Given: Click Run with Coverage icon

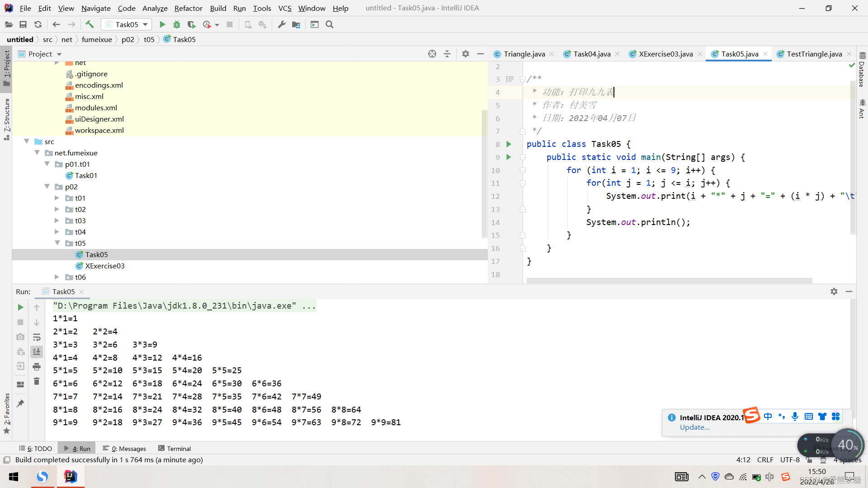Looking at the screenshot, I should point(191,24).
